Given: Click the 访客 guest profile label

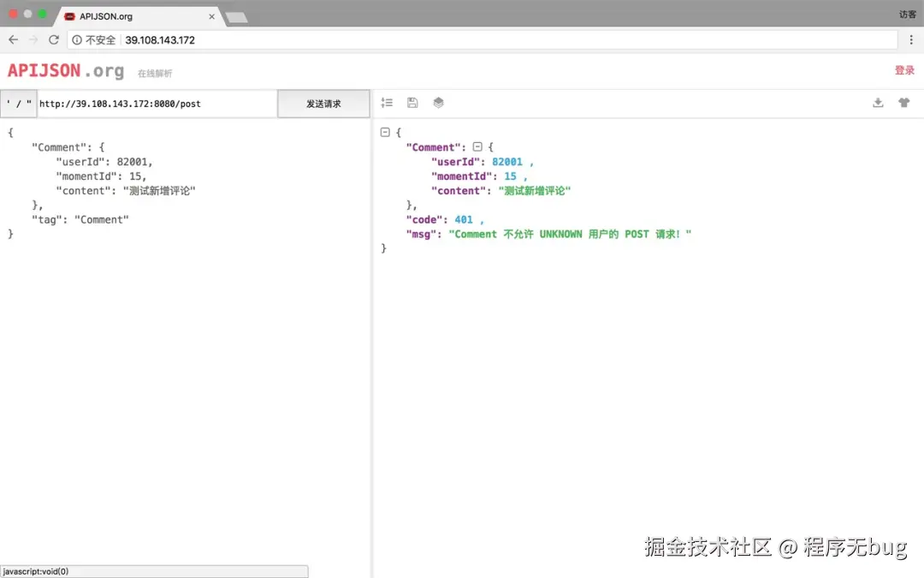Looking at the screenshot, I should [908, 15].
